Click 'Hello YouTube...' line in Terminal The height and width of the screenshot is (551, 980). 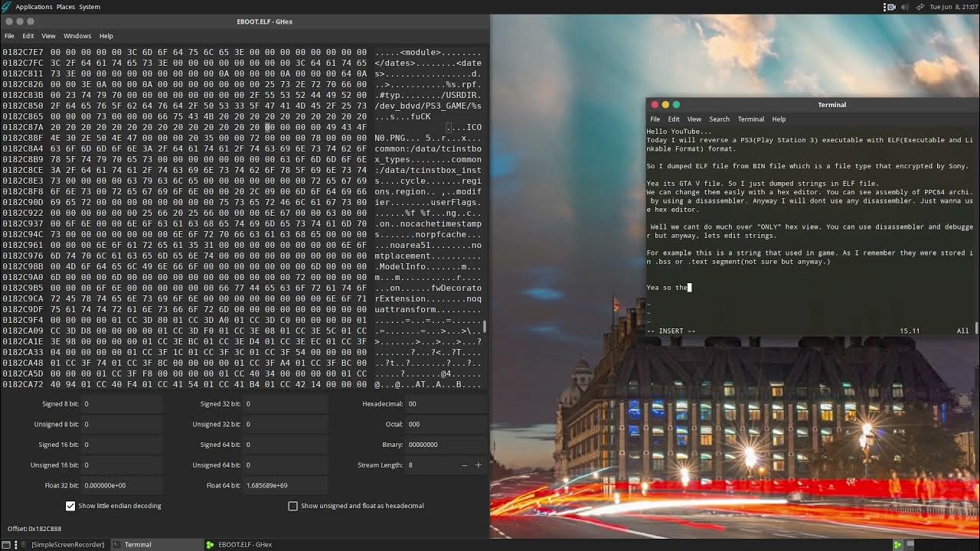[679, 132]
